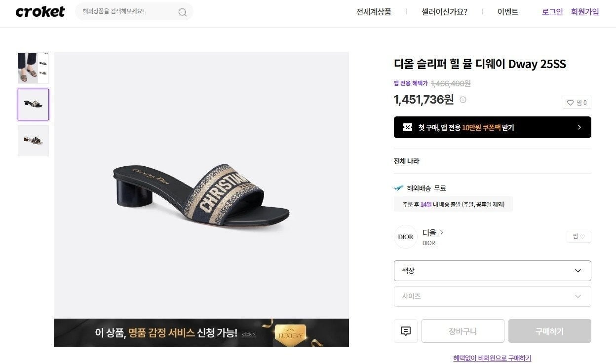Toggle the brand 찜 favorite button
The width and height of the screenshot is (616, 364).
pos(578,237)
